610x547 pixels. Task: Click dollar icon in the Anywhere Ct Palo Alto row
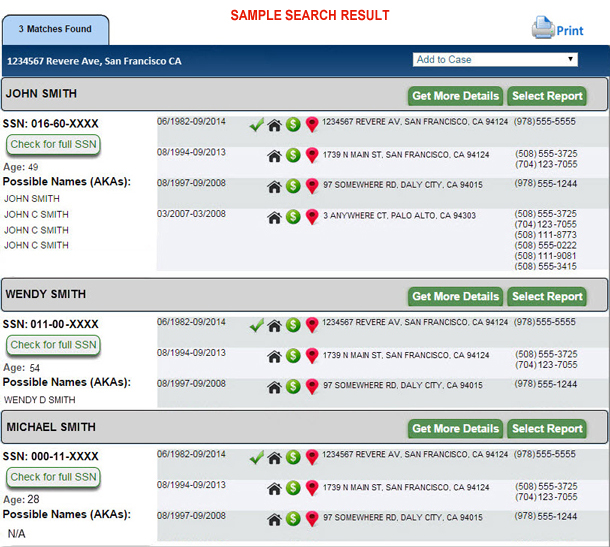click(x=293, y=217)
